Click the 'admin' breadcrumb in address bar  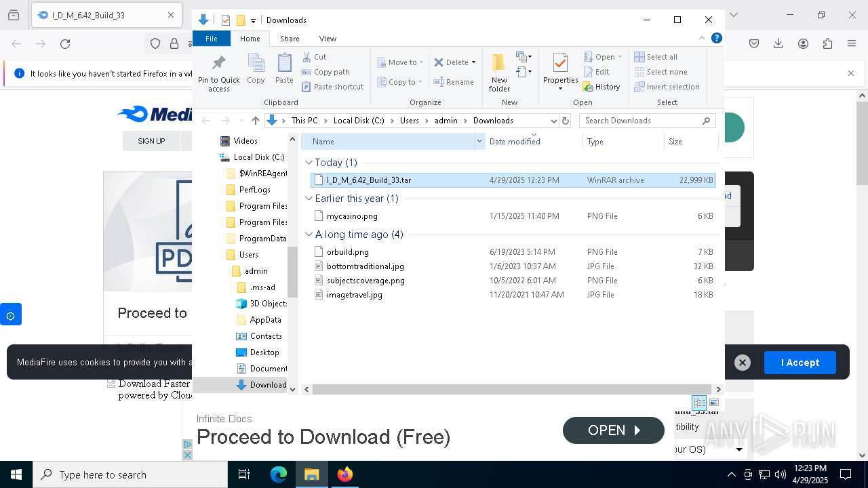[x=446, y=121]
